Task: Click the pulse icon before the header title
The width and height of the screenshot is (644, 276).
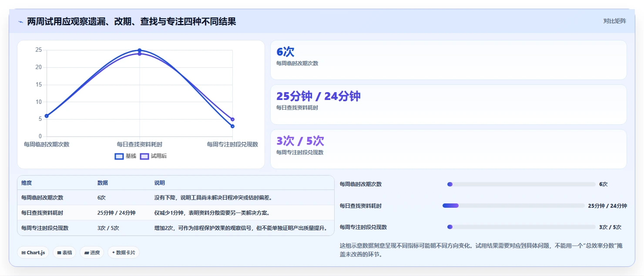Action: [x=20, y=22]
